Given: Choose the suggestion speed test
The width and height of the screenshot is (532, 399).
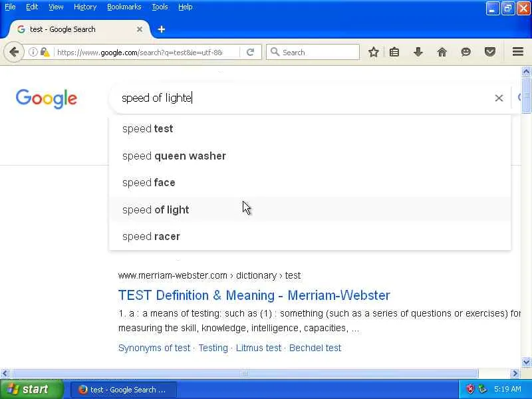Looking at the screenshot, I should click(x=310, y=129).
